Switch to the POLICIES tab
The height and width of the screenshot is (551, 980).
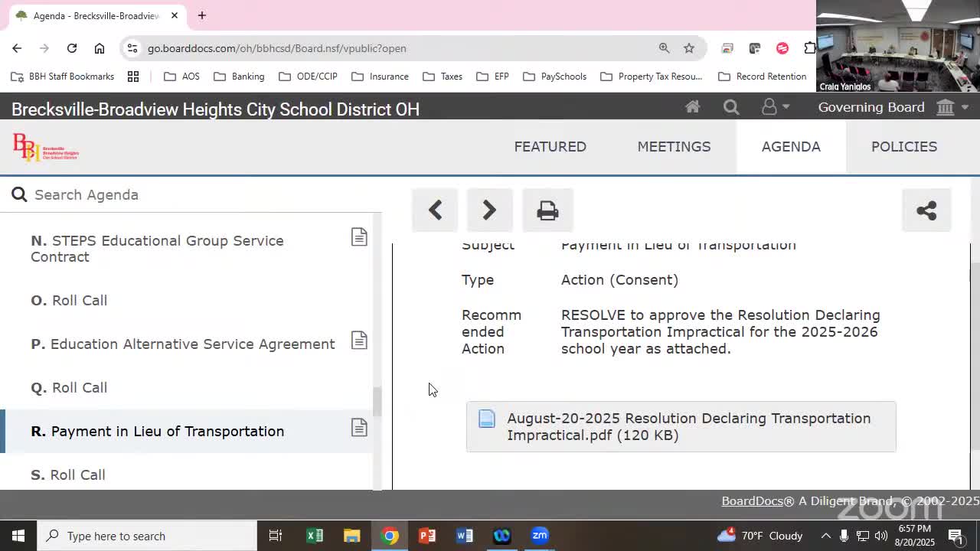903,146
